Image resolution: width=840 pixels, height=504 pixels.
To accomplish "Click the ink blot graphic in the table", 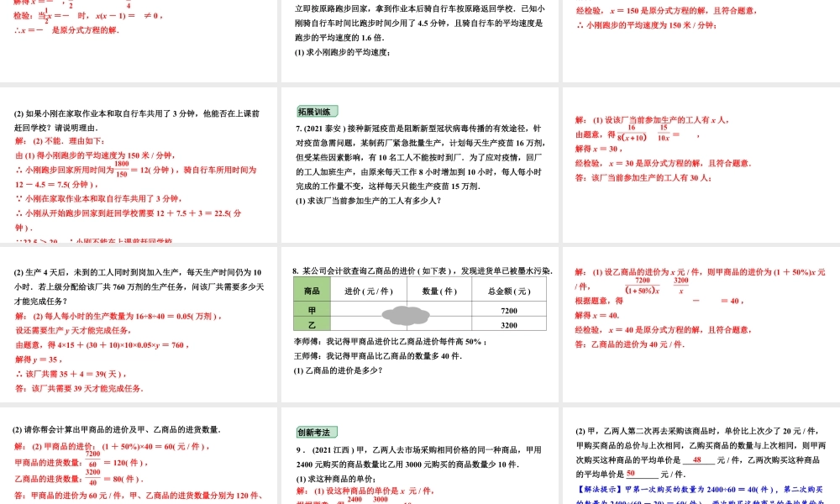I will pos(405,315).
